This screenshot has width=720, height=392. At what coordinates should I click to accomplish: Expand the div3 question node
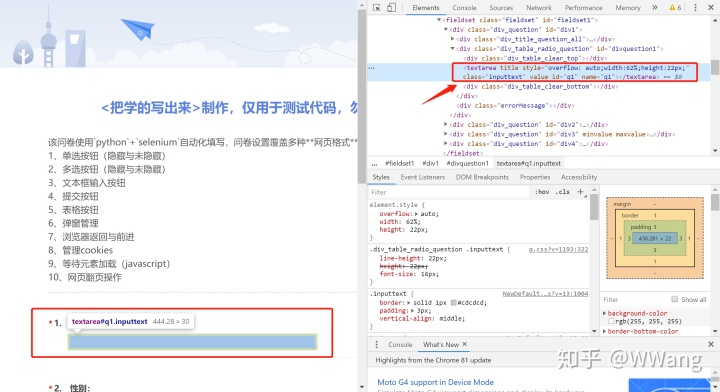coord(446,134)
